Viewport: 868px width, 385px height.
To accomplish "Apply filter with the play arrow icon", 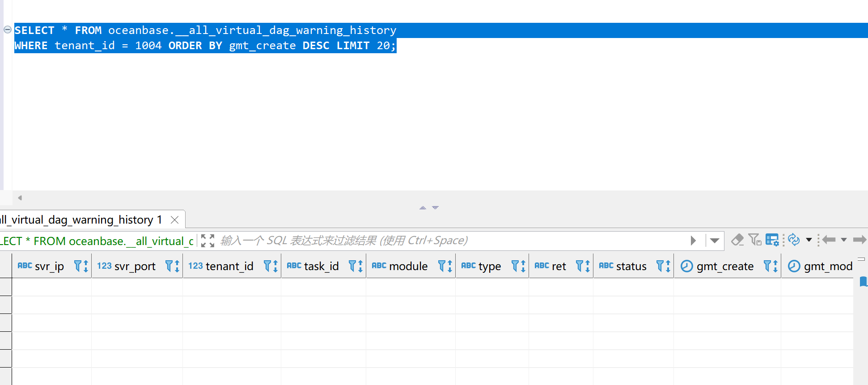I will [693, 241].
